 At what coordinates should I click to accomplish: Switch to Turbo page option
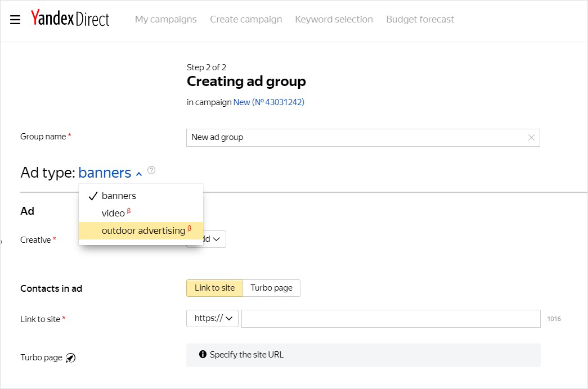click(x=271, y=288)
